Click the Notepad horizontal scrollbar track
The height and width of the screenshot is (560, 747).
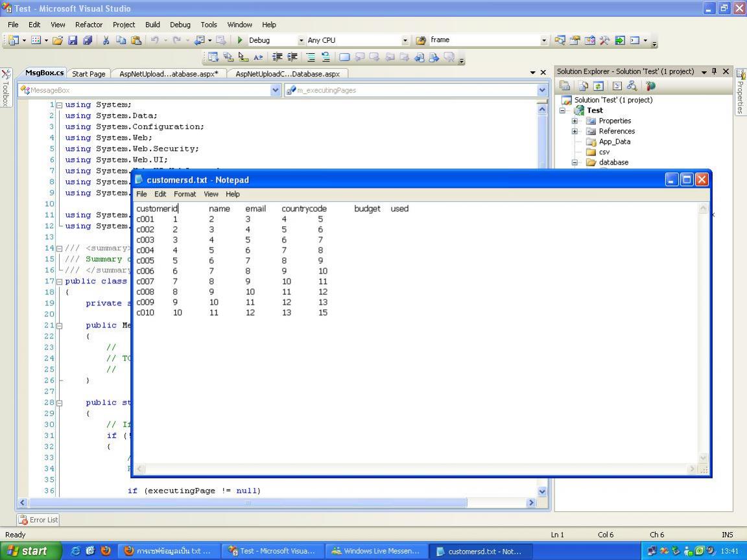click(x=415, y=469)
